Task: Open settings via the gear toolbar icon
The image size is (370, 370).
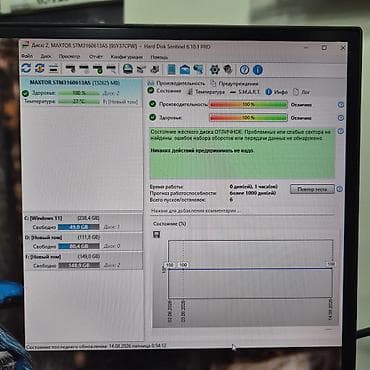Action: point(215,70)
